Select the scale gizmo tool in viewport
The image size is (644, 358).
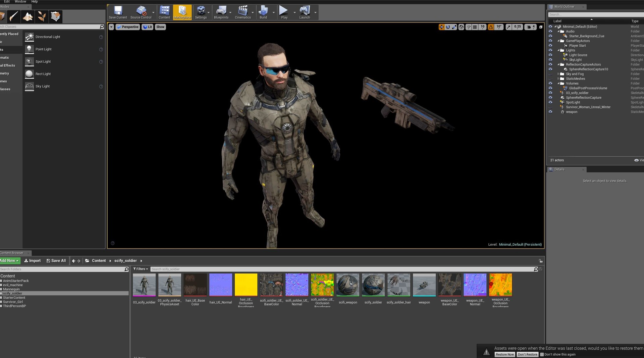[454, 27]
